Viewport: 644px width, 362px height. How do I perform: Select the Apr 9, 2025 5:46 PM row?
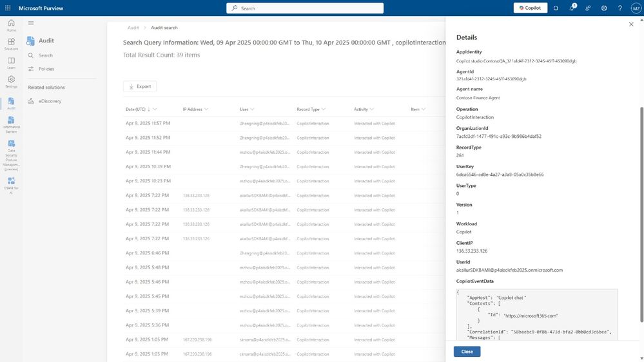[x=284, y=282]
